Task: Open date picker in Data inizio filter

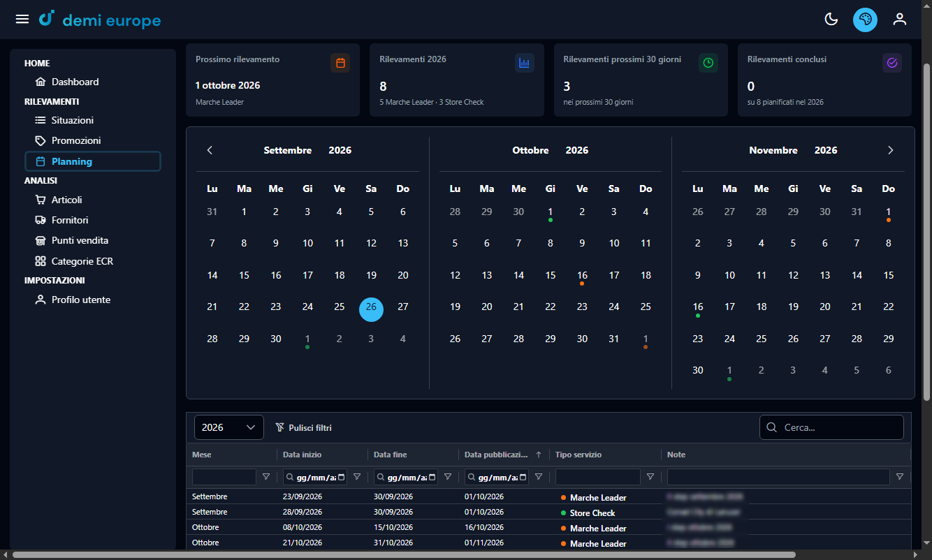Action: [x=341, y=478]
